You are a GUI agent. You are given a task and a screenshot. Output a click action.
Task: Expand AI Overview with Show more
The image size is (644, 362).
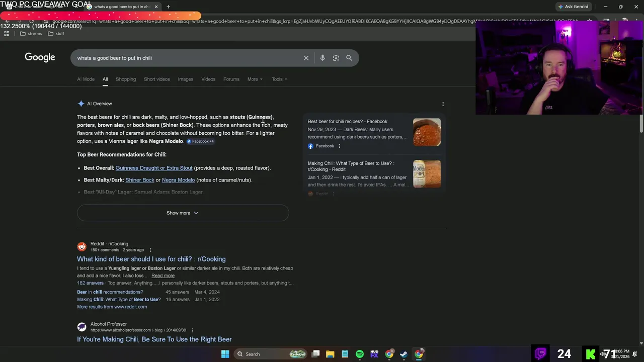tap(183, 213)
